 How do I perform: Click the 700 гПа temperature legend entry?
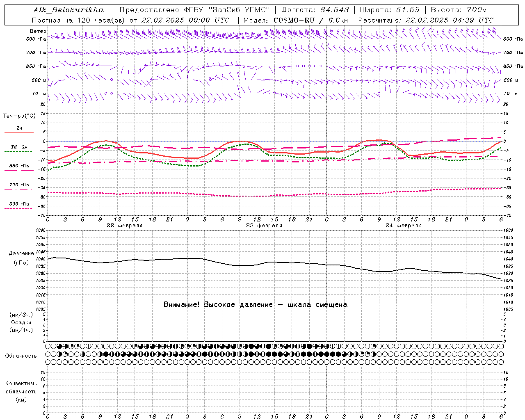coord(19,185)
